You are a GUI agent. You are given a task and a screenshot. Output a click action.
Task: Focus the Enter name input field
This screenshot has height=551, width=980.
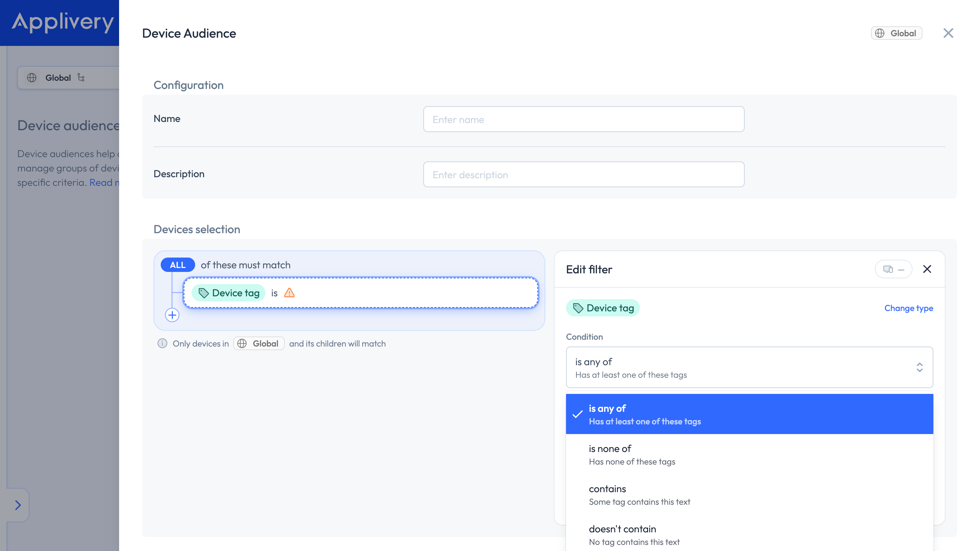584,119
